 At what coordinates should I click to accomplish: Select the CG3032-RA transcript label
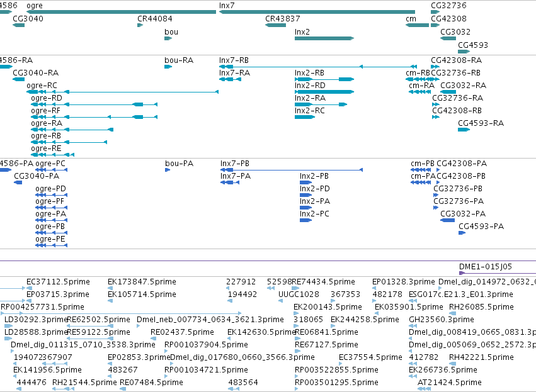(x=463, y=86)
